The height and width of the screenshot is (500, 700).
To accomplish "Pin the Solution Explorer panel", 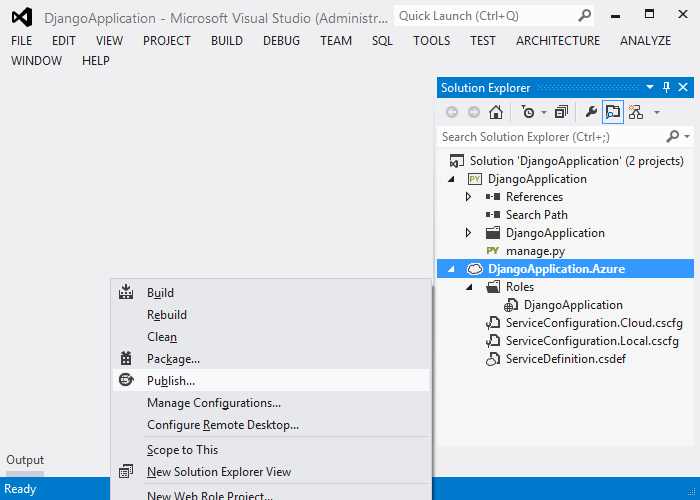I will pos(666,87).
